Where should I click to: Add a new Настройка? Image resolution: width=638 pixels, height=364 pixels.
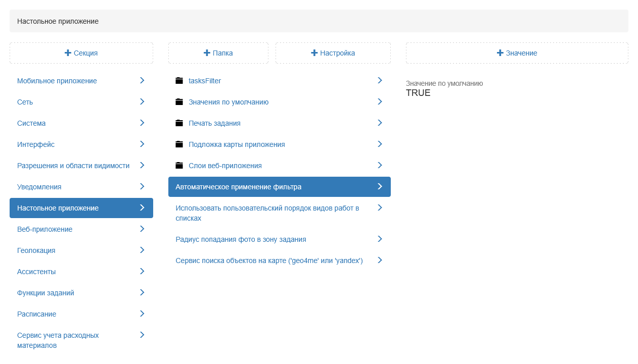333,53
